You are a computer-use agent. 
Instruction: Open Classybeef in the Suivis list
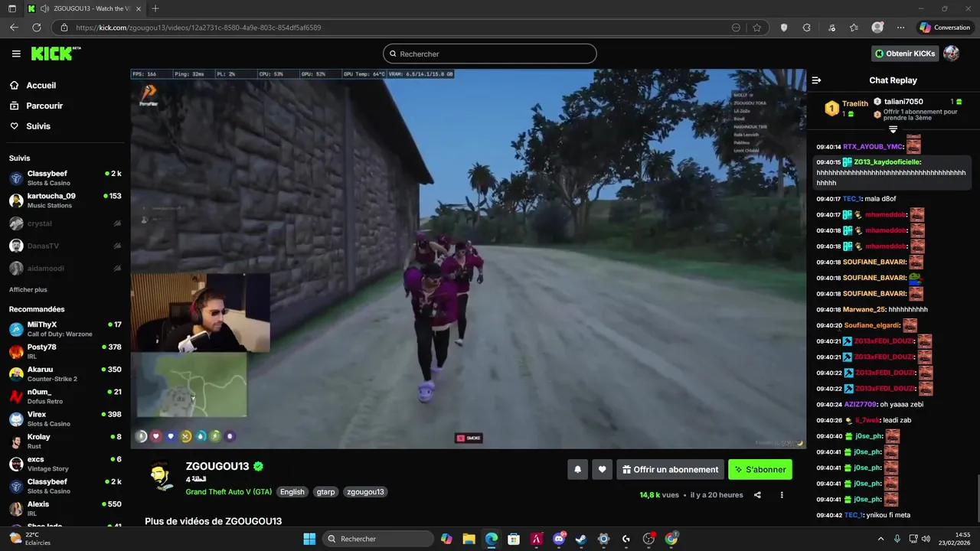[65, 178]
